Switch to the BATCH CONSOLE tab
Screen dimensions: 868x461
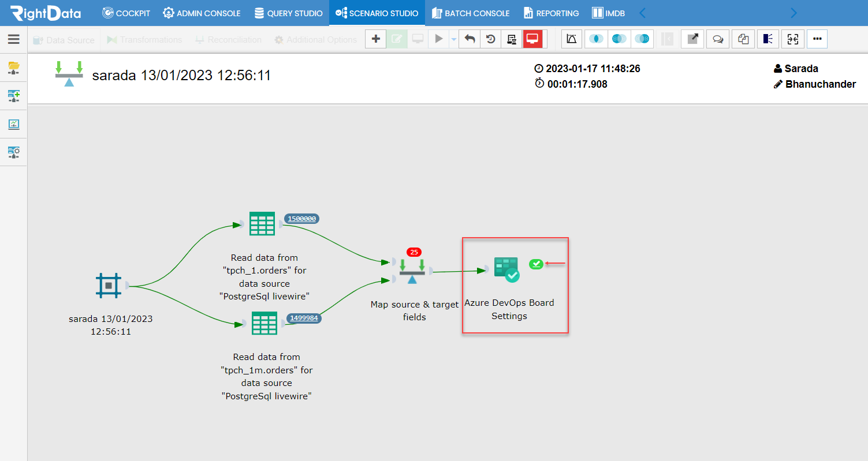(x=471, y=13)
